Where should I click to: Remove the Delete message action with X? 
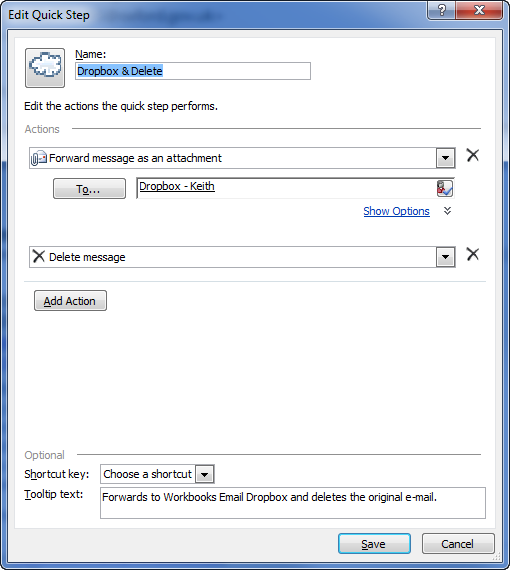click(473, 254)
